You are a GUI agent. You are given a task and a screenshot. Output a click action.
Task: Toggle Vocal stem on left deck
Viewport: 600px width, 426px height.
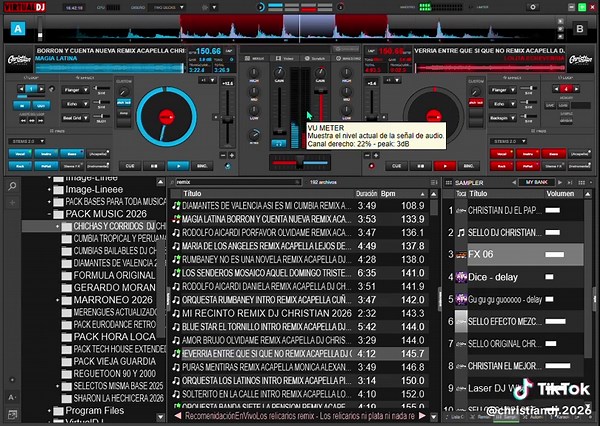[20, 154]
